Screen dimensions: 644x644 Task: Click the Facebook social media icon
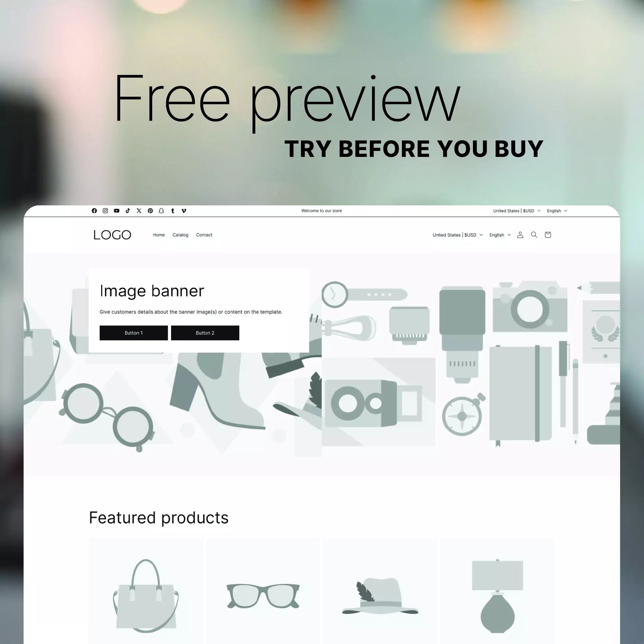[x=94, y=210]
